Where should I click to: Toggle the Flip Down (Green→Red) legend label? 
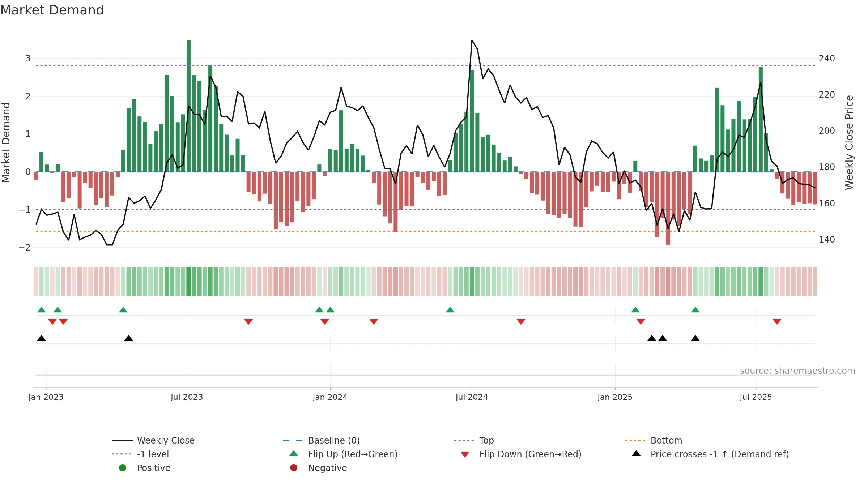coord(530,454)
